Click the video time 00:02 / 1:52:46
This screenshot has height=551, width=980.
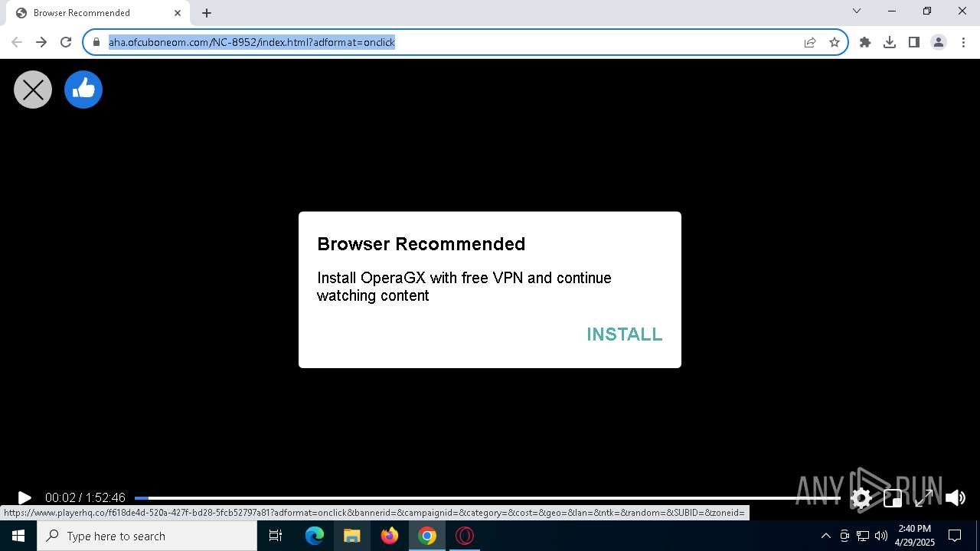tap(85, 498)
